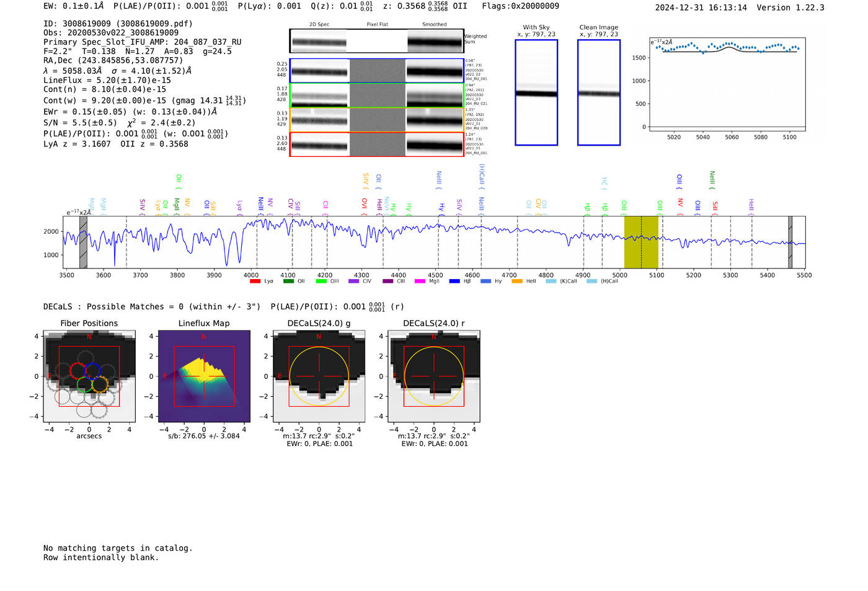Click the bright green OIII legend swatch
This screenshot has width=868, height=591.
click(321, 282)
